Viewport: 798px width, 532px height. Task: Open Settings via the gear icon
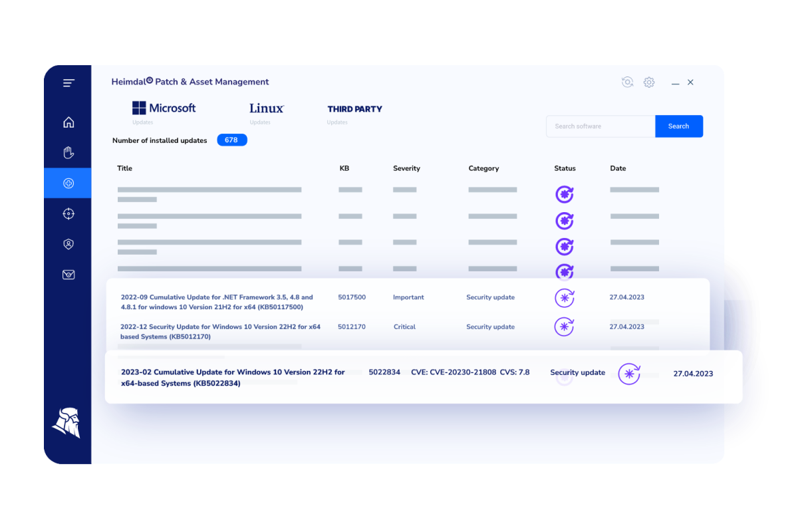pos(649,82)
